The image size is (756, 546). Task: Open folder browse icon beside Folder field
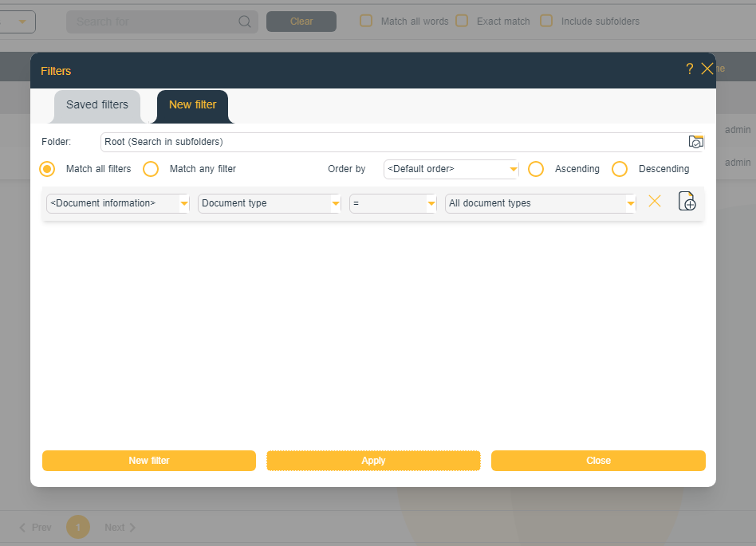click(x=695, y=142)
